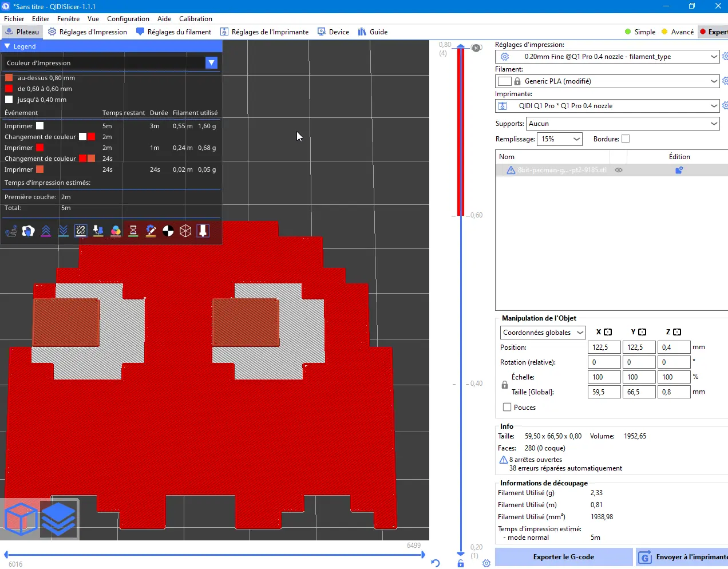
Task: Toggle wipe moves visibility (hand icon)
Action: click(28, 231)
